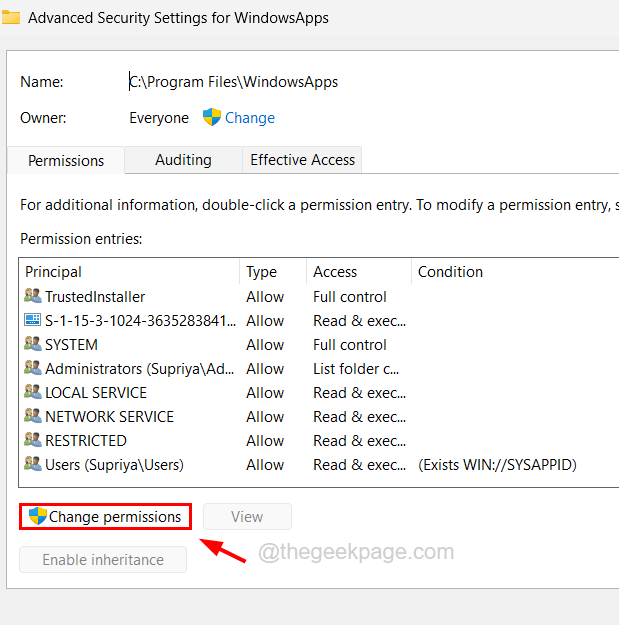Open the Effective Access tab
This screenshot has width=619, height=625.
pos(302,160)
